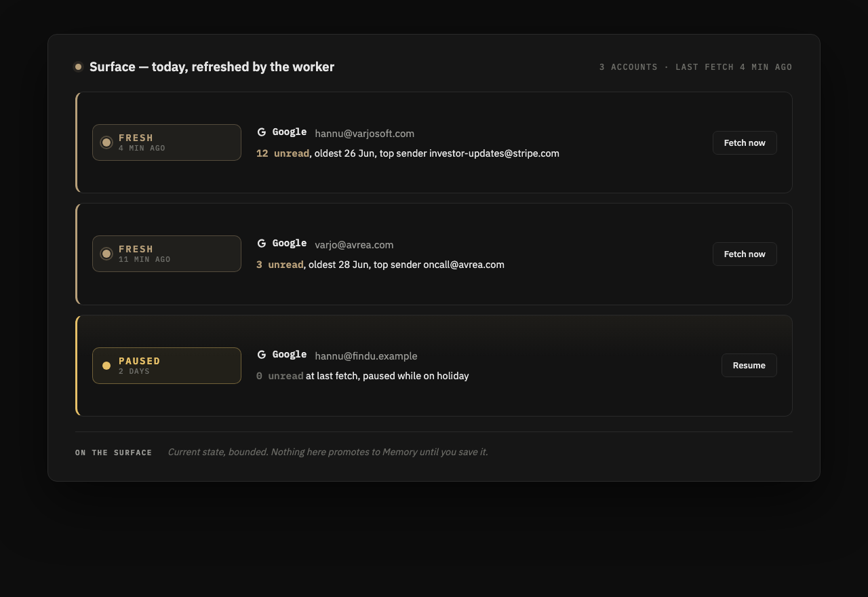Fetch now for varjo@avrea.com account
Image resolution: width=868 pixels, height=597 pixels.
(745, 254)
